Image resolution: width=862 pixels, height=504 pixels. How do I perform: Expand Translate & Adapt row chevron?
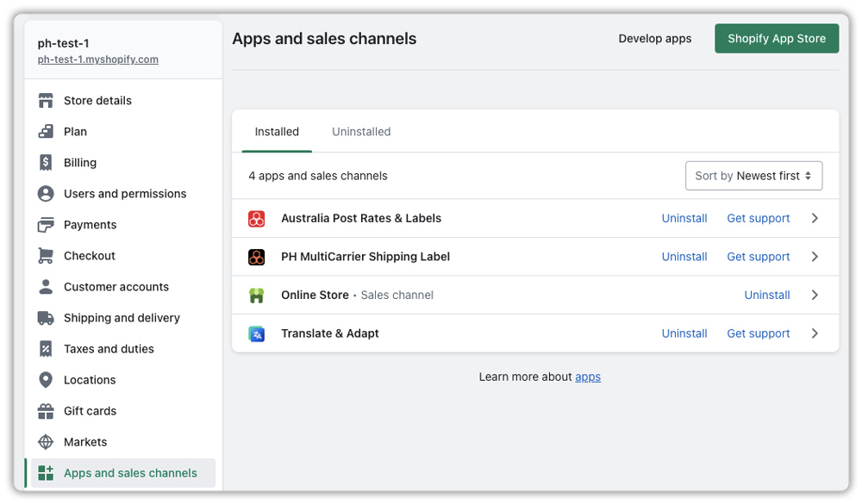pyautogui.click(x=815, y=333)
